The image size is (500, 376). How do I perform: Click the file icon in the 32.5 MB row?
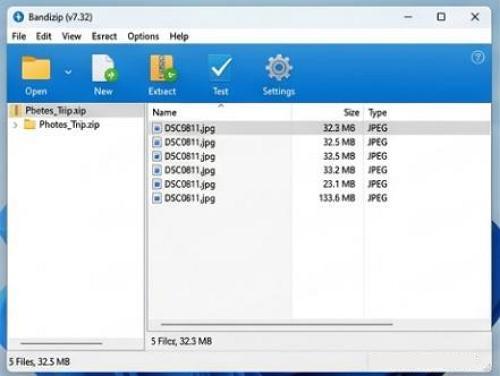point(157,142)
